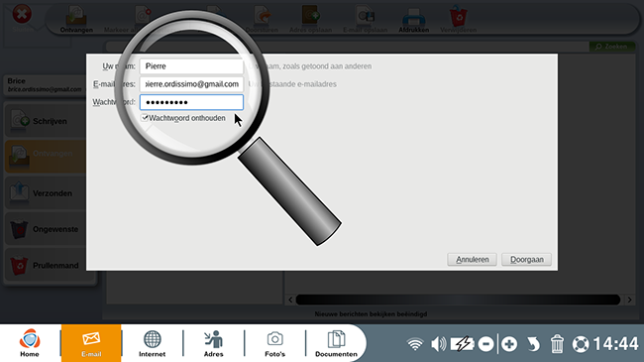Viewport: 644px width, 362px height.
Task: Toggle Wachtwoord onthouden checkbox
Action: 145,118
